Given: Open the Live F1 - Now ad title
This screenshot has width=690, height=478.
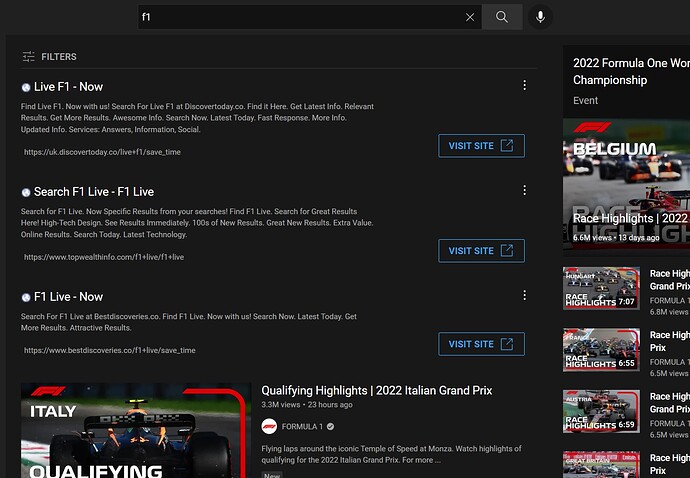Looking at the screenshot, I should (x=68, y=87).
